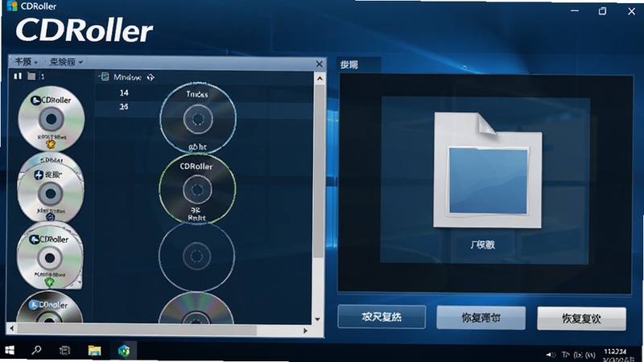Open the green-outlined CDRoller disc

(x=197, y=189)
